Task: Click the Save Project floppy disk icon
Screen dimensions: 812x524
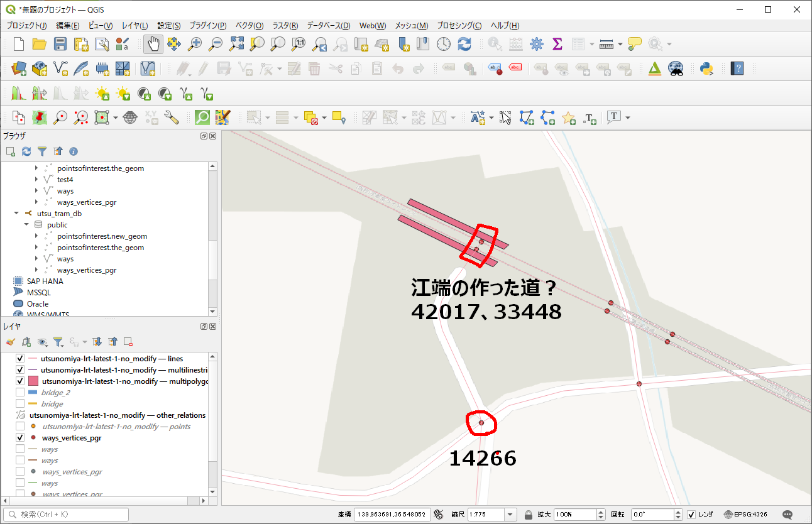Action: pos(60,44)
